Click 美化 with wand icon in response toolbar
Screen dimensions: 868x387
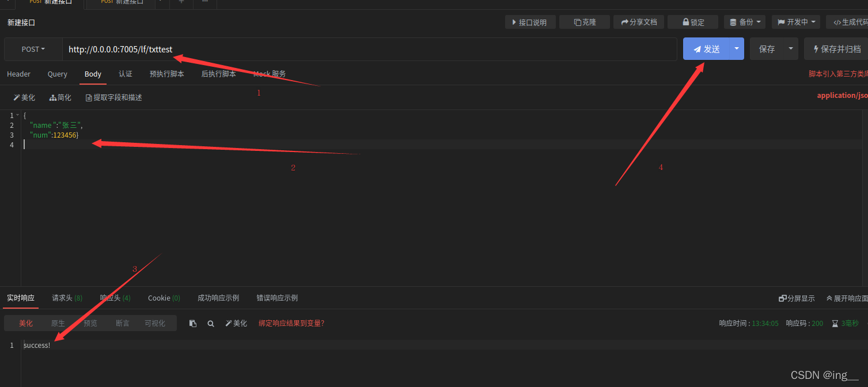point(236,323)
